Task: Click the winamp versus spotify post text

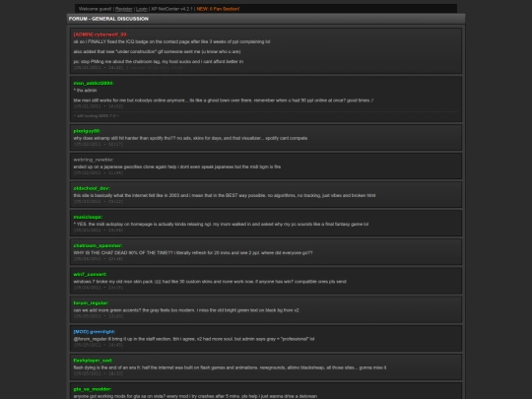Action: point(190,139)
